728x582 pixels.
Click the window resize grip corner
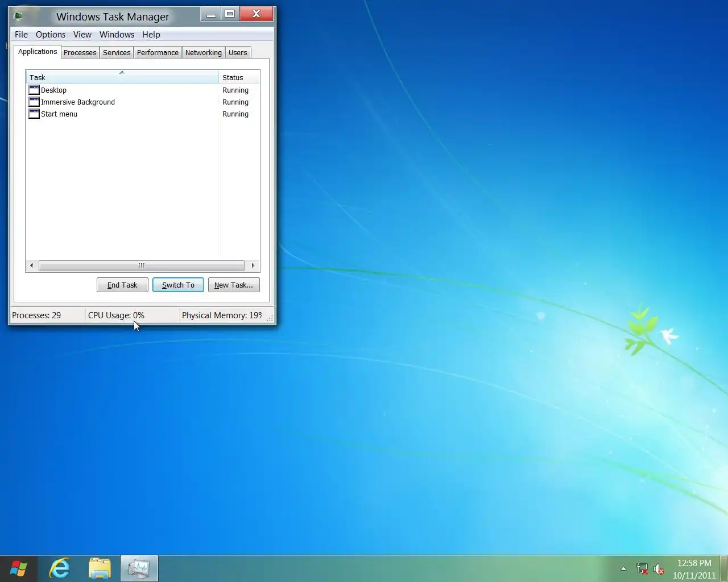coord(270,318)
